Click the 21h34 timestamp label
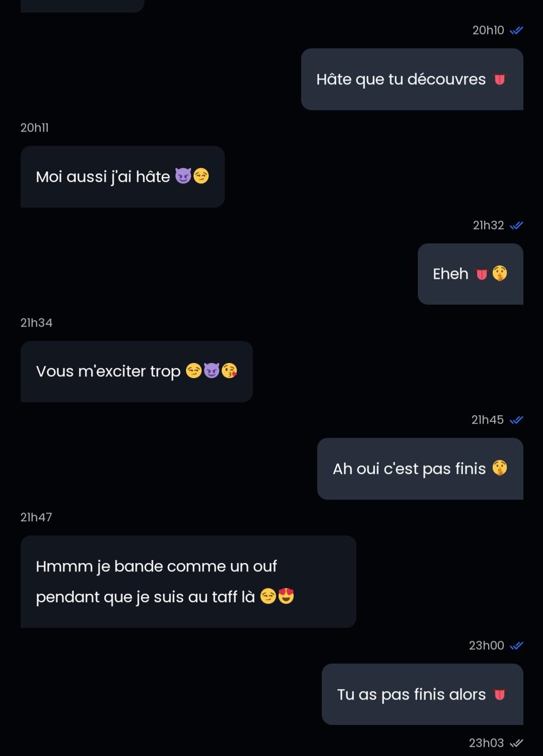This screenshot has height=756, width=543. pos(36,323)
